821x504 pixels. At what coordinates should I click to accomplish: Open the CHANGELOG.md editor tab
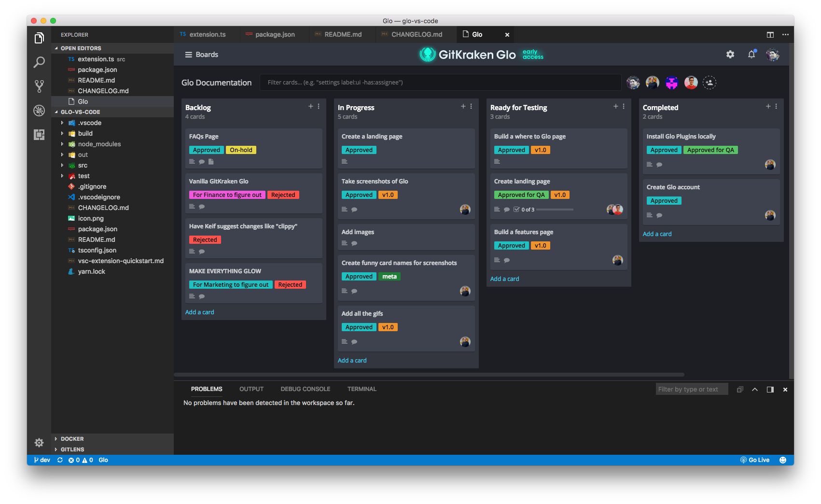(x=416, y=34)
